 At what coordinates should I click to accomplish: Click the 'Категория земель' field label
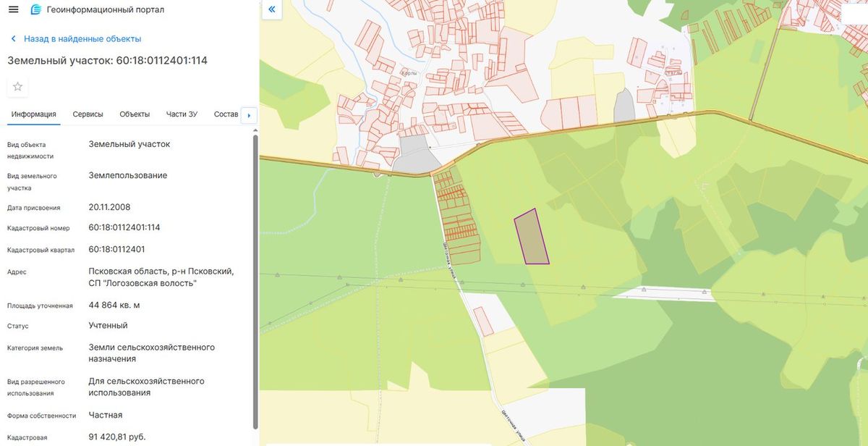tap(35, 348)
